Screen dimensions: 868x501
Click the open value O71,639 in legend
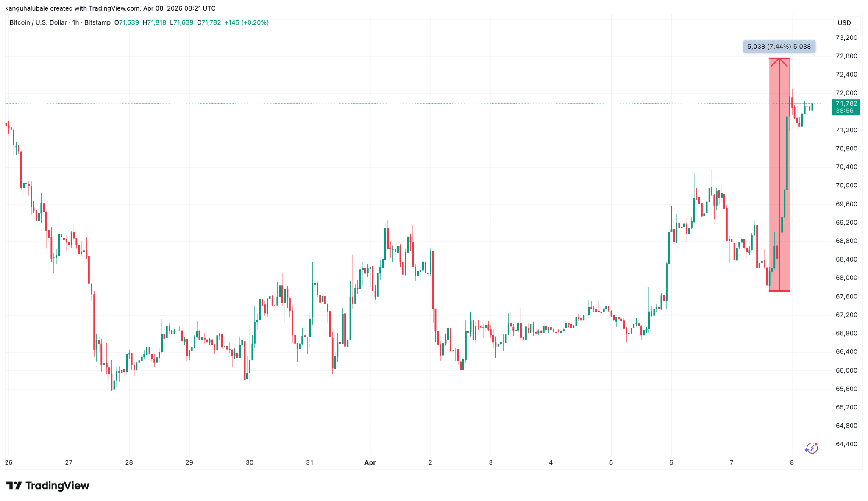(x=127, y=22)
